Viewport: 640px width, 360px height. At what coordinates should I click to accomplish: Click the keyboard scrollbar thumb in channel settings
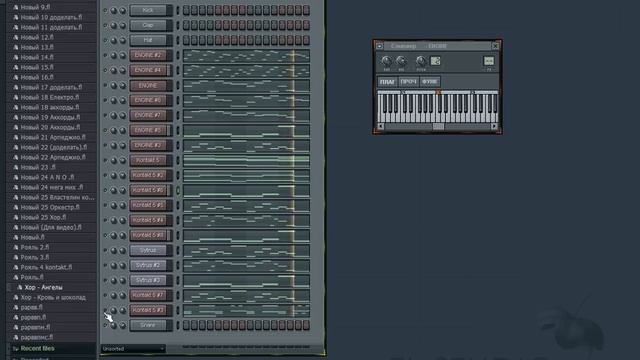point(438,127)
